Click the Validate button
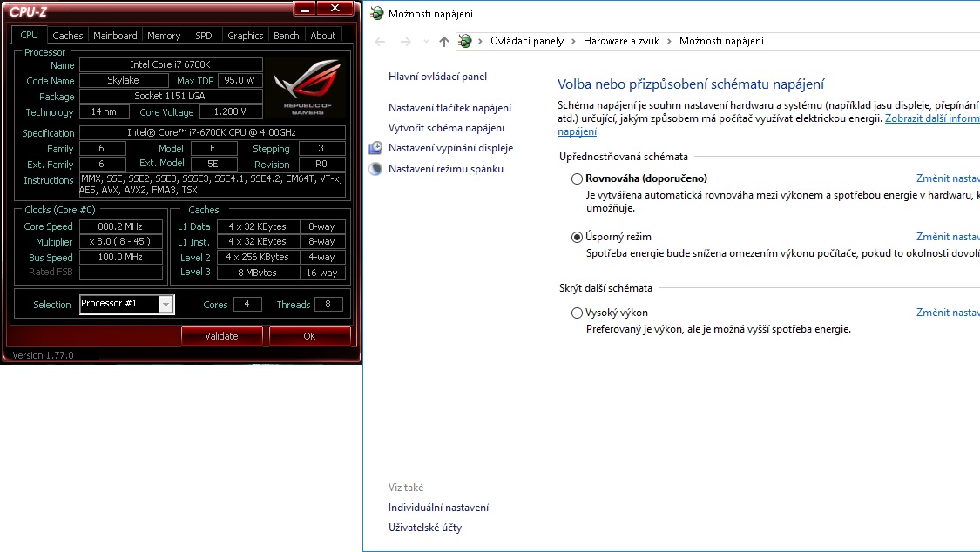Screen dimensions: 980x552 pyautogui.click(x=222, y=336)
